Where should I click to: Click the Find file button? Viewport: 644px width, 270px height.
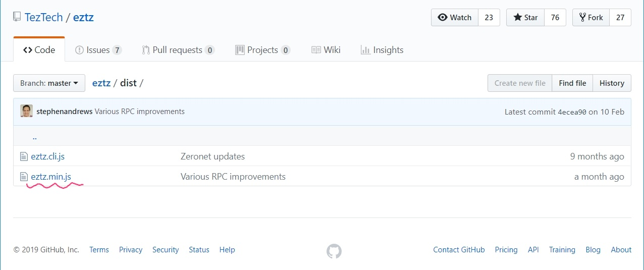click(572, 83)
